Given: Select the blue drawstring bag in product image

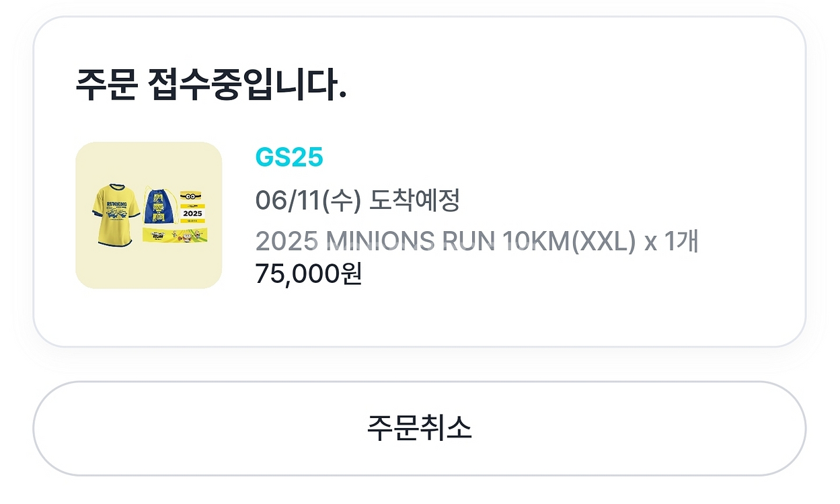Looking at the screenshot, I should tap(161, 205).
